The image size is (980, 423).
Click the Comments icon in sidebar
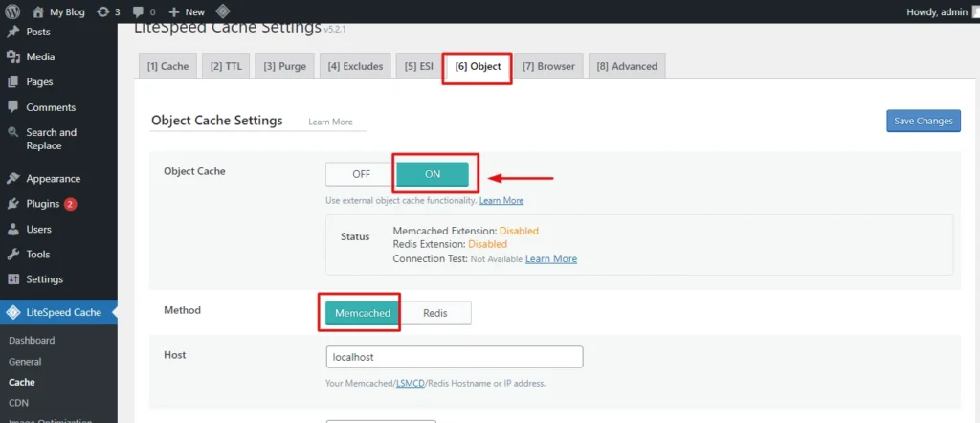[x=13, y=107]
